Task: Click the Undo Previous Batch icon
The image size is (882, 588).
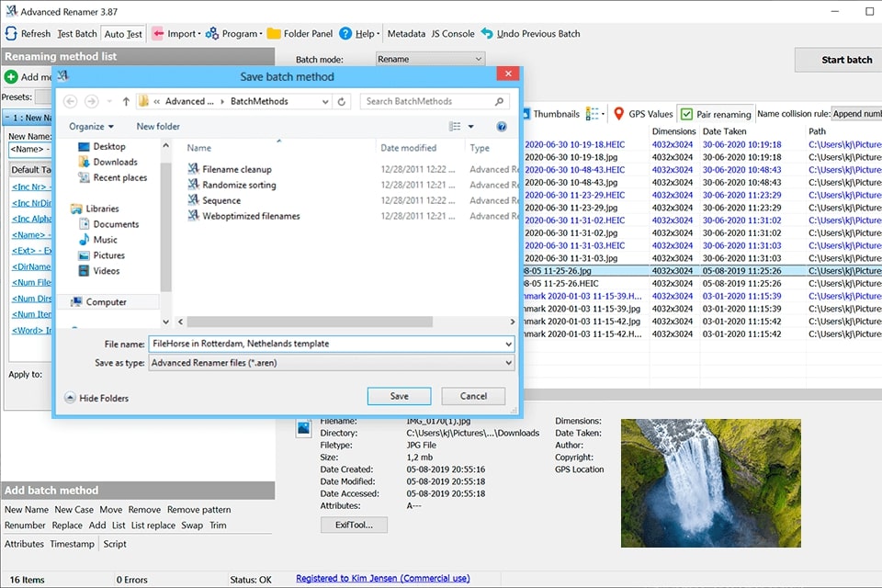Action: 487,34
